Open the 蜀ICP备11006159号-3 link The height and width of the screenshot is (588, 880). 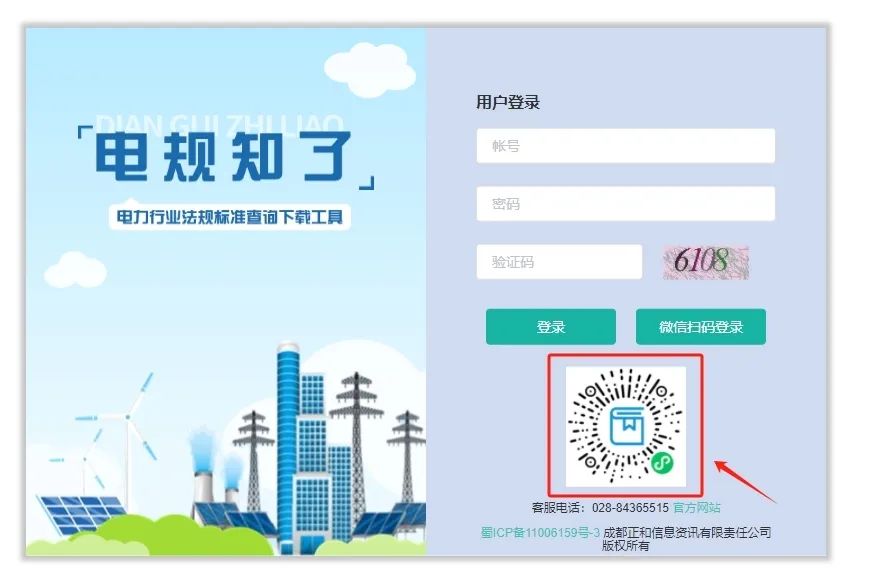[x=540, y=532]
